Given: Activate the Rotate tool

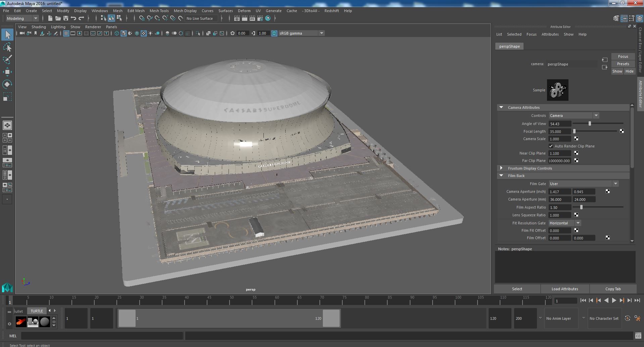Looking at the screenshot, I should [x=7, y=84].
